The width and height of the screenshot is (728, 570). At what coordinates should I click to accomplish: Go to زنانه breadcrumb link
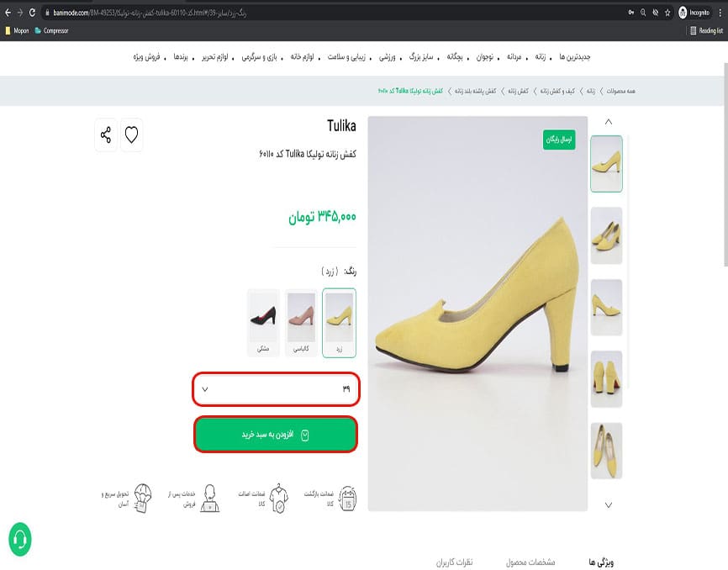tap(591, 91)
